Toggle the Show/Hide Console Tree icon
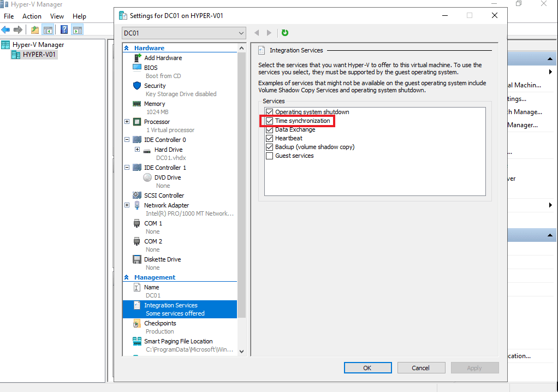 [48, 30]
